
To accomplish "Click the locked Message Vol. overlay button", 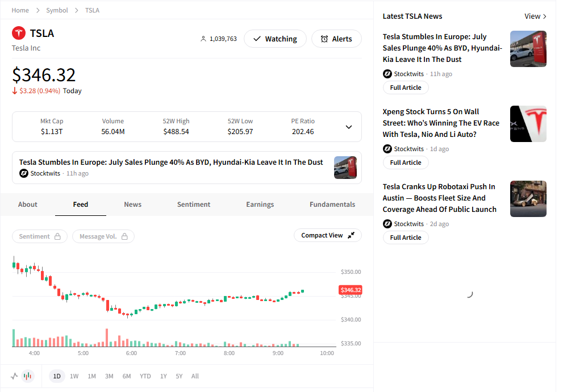I will click(103, 236).
